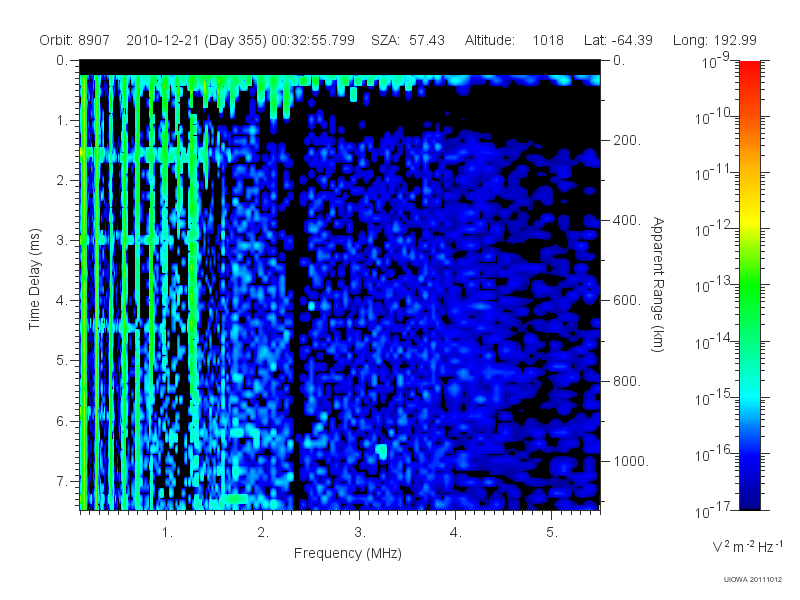
Task: Click the 800. apparent range tick label
Action: tap(627, 381)
